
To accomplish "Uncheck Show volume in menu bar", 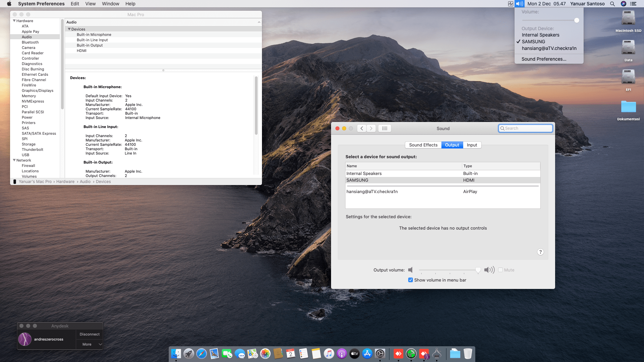I will coord(411,280).
